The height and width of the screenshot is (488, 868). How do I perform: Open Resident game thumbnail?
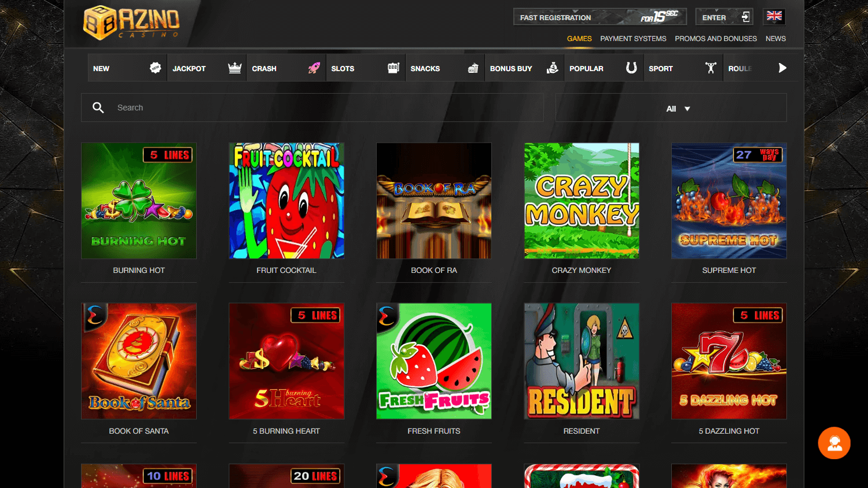pyautogui.click(x=582, y=361)
